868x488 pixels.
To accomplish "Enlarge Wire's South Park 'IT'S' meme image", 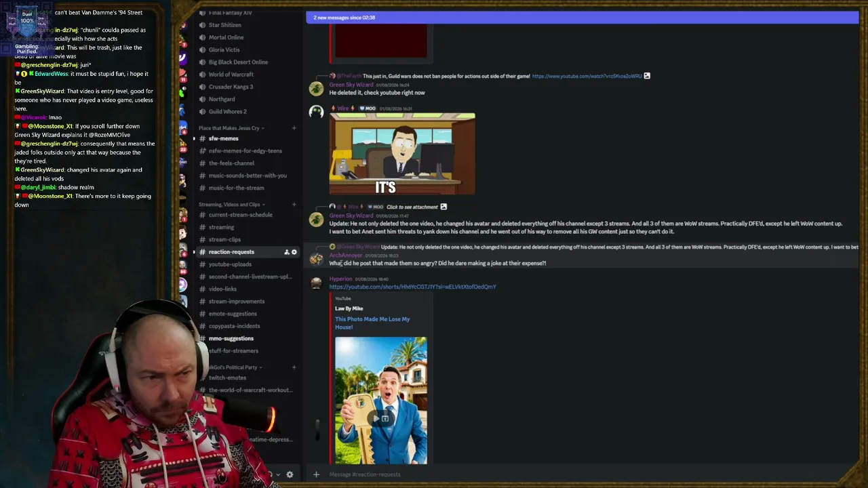I will [402, 154].
